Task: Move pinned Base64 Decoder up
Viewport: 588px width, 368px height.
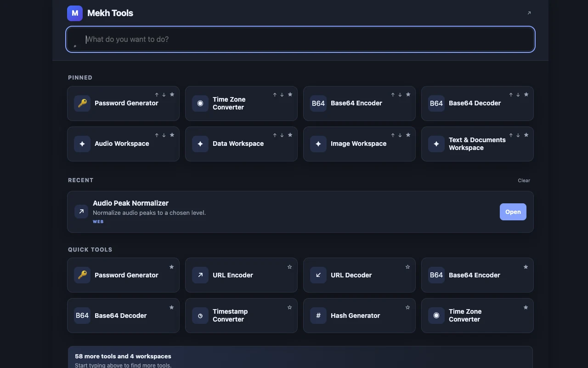Action: [x=511, y=95]
